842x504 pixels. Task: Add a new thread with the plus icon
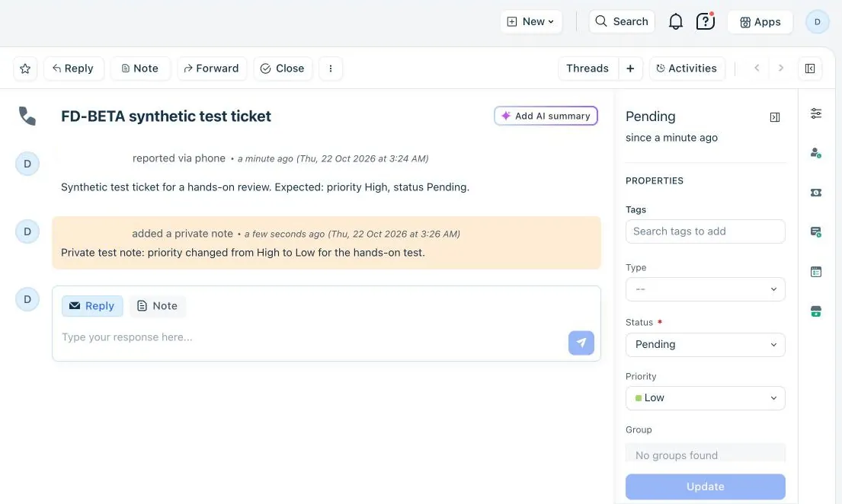[x=630, y=69]
